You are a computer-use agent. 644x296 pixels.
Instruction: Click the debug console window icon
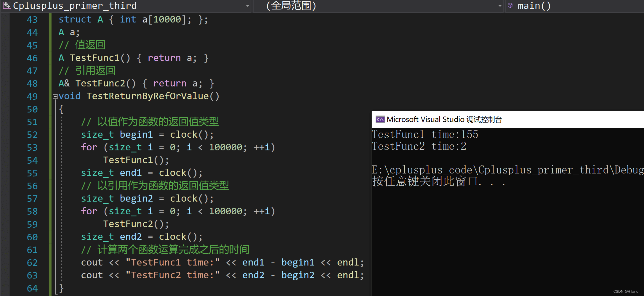pyautogui.click(x=380, y=120)
